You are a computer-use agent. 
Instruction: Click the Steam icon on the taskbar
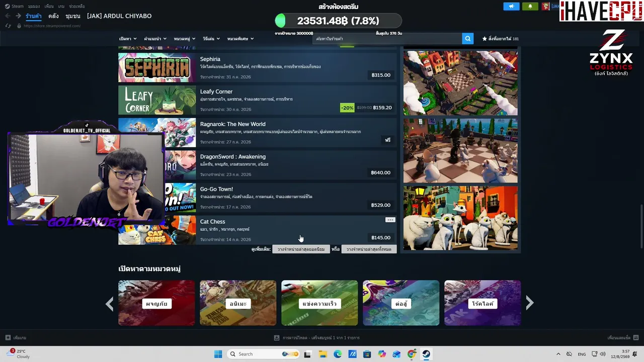426,354
